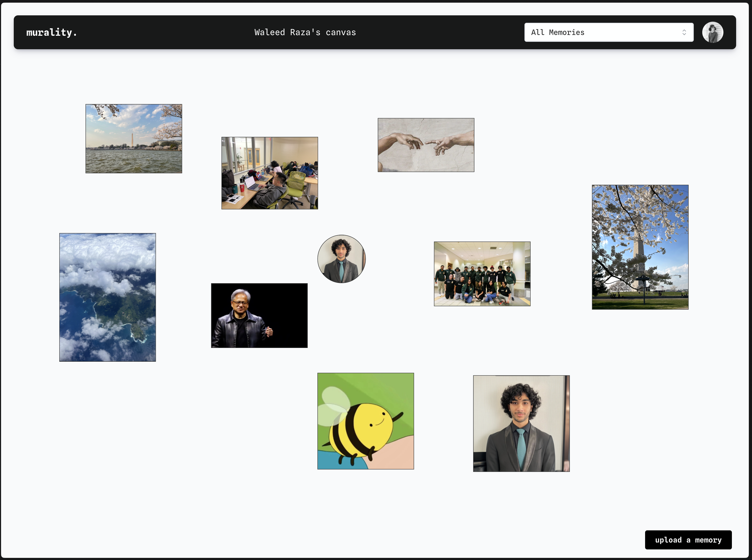Viewport: 752px width, 560px height.
Task: Open the study room photo
Action: 269,173
